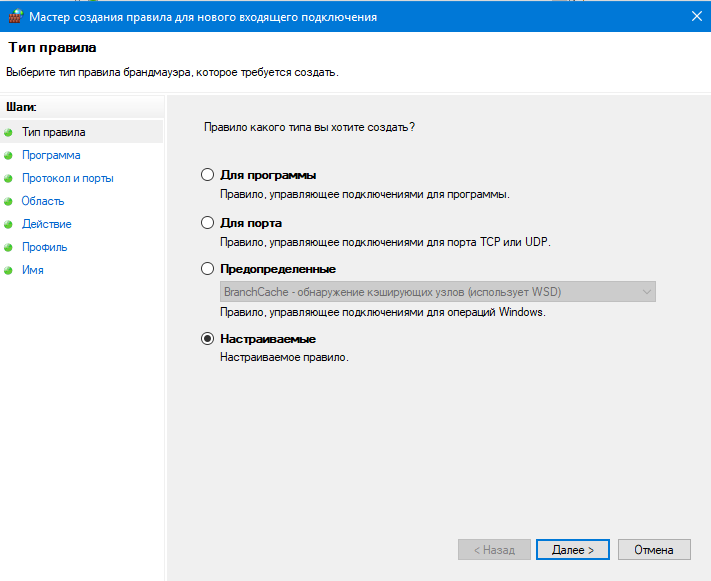Cancel the wizard with Отмена

coord(654,549)
